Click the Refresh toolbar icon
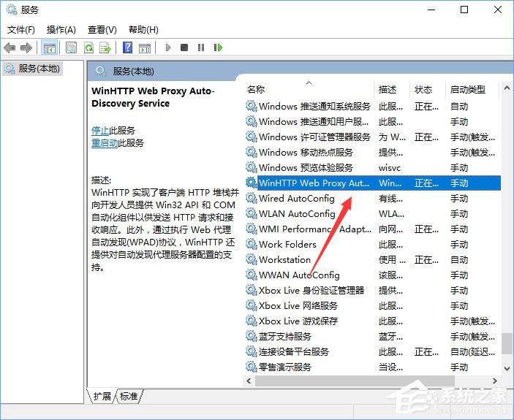 pos(88,47)
